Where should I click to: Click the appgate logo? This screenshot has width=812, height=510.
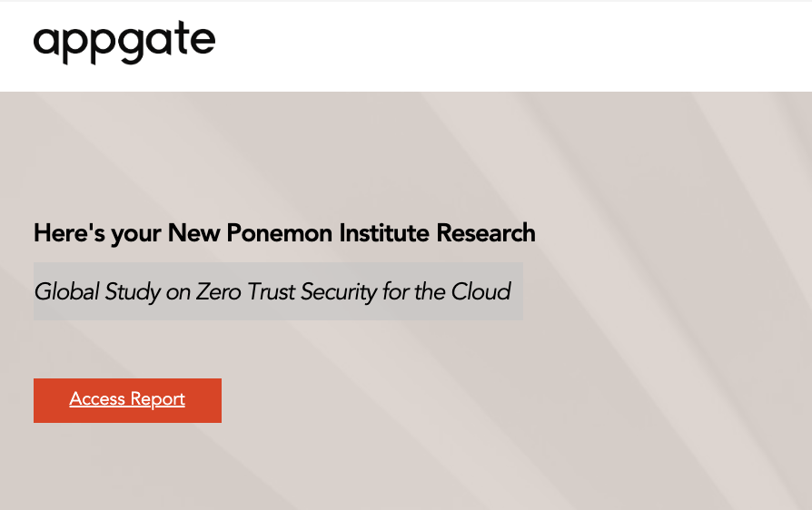click(x=124, y=42)
